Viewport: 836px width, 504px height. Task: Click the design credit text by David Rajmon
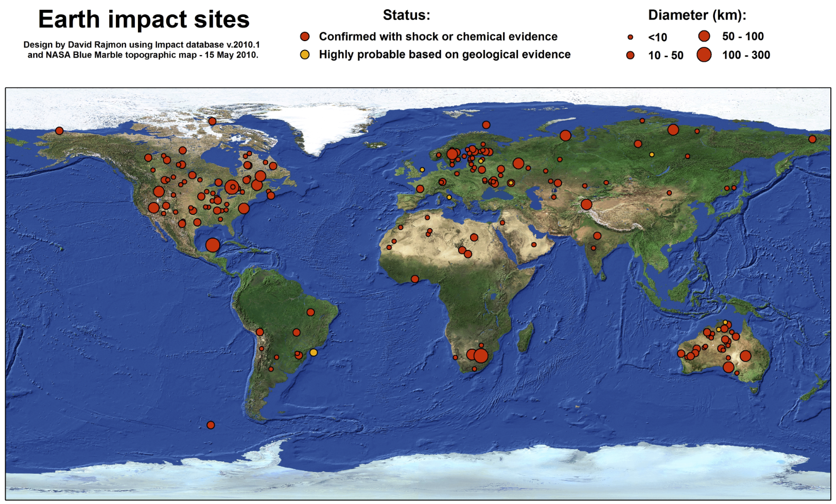click(142, 50)
